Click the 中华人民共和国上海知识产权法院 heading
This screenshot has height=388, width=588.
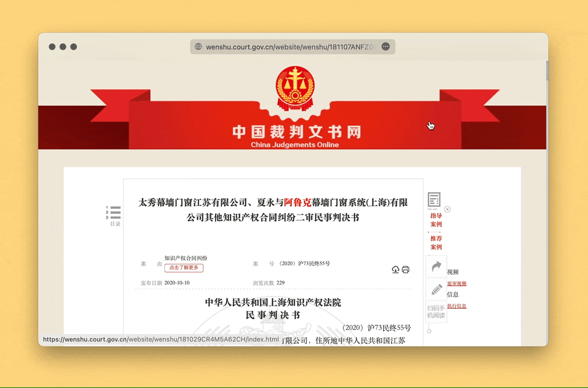273,303
